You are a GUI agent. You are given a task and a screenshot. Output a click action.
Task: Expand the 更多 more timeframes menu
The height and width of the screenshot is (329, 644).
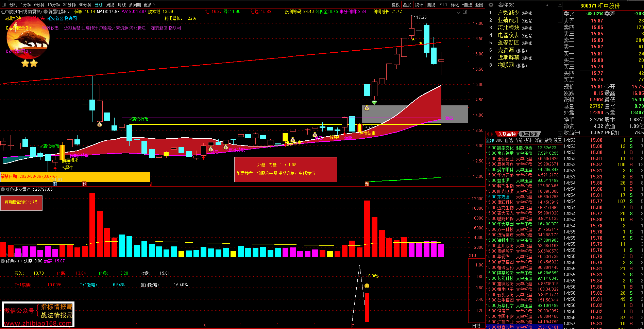point(149,5)
